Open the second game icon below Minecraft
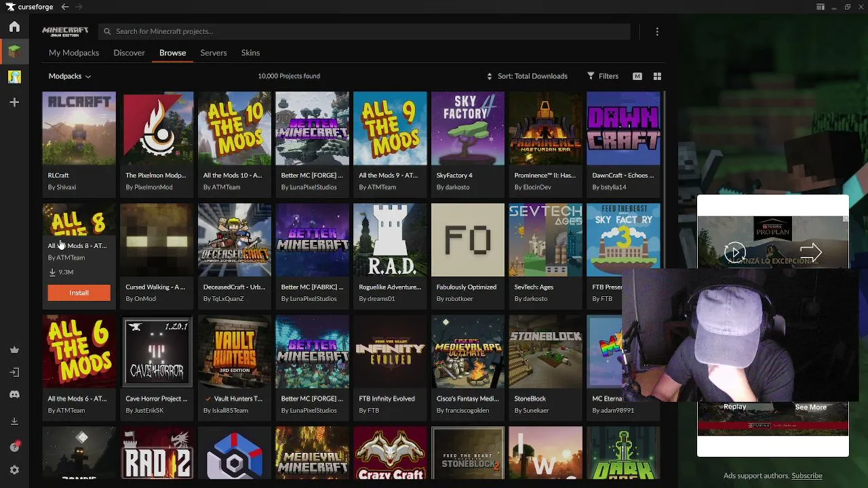Image resolution: width=868 pixels, height=488 pixels. click(x=14, y=77)
